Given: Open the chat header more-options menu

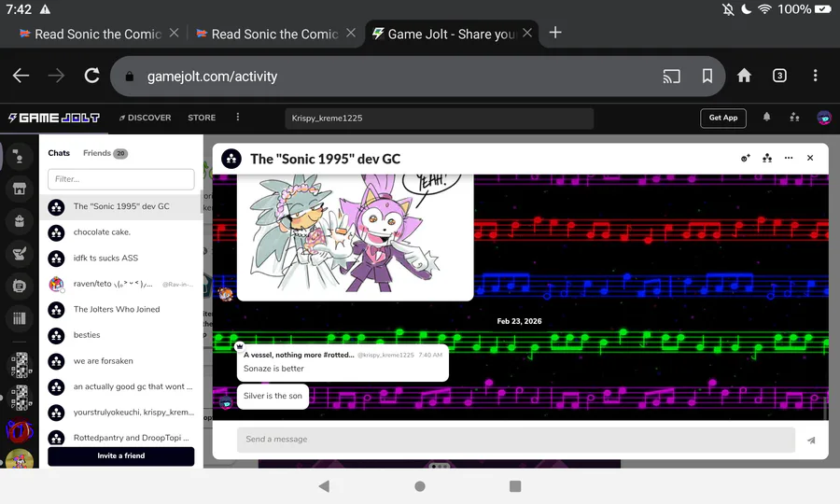Looking at the screenshot, I should click(789, 158).
